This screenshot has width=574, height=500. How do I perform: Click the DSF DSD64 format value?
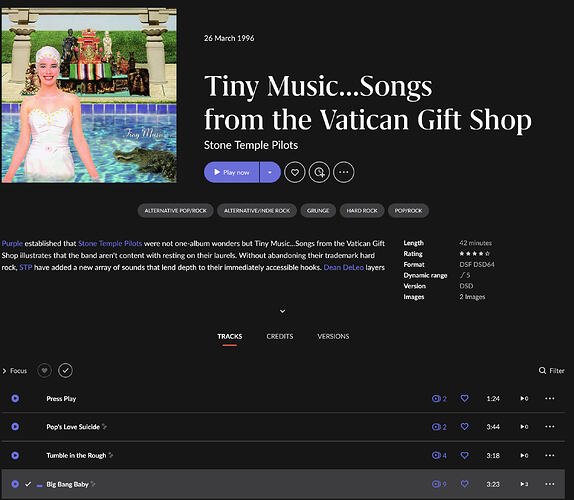click(477, 264)
